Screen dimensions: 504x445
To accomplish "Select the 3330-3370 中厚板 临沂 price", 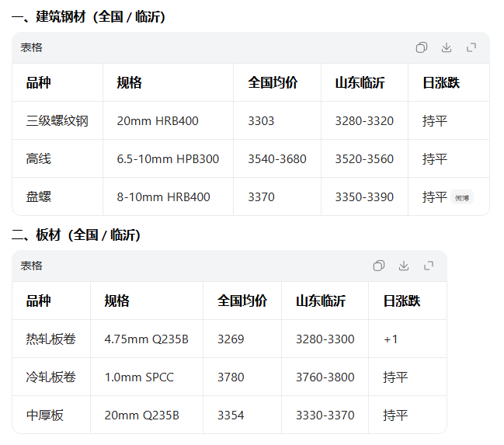I will pyautogui.click(x=325, y=415).
